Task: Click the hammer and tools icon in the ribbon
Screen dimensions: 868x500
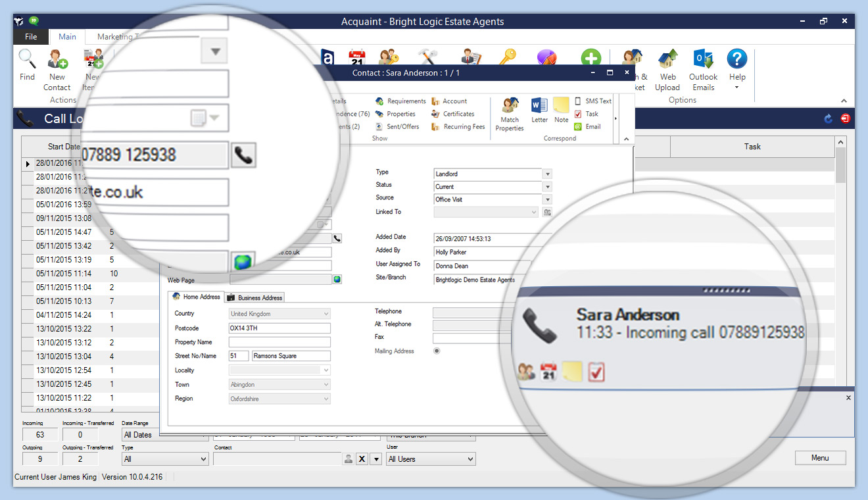Action: click(x=428, y=58)
